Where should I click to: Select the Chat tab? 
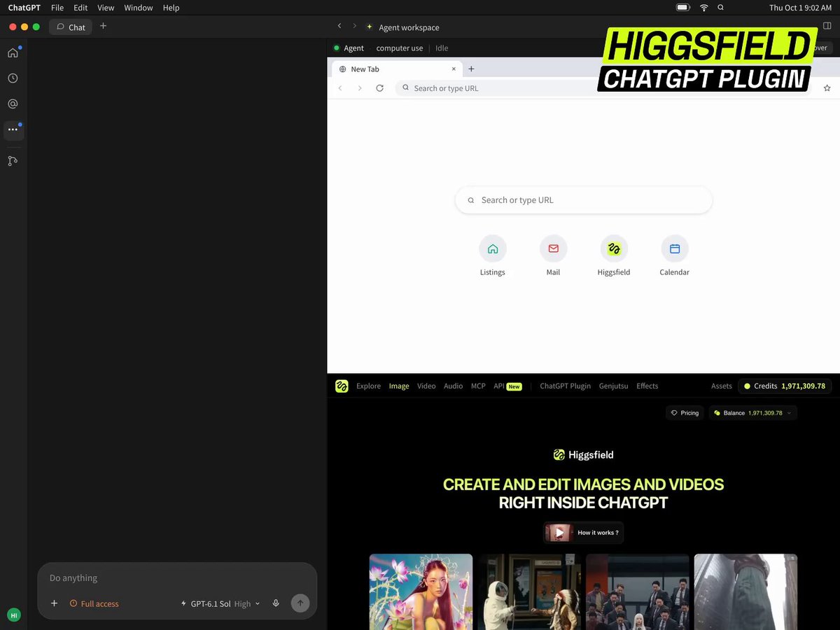tap(71, 27)
